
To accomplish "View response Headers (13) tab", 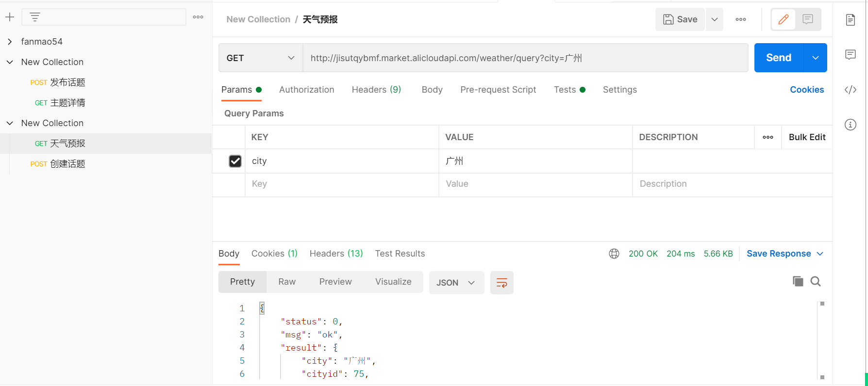I will pyautogui.click(x=336, y=254).
